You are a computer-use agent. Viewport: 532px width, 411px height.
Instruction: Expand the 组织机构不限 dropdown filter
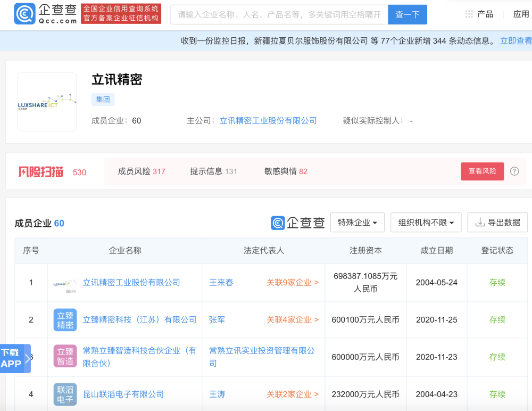426,223
